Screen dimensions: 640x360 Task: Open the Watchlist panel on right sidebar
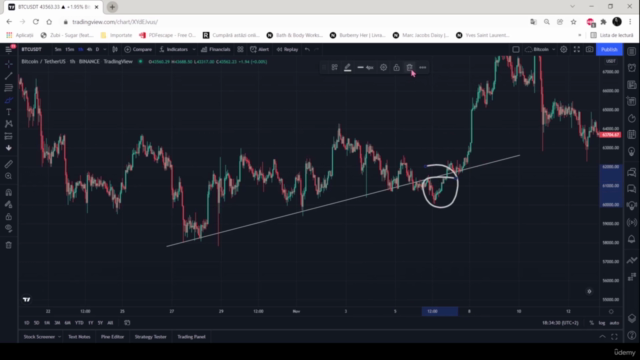click(x=632, y=51)
